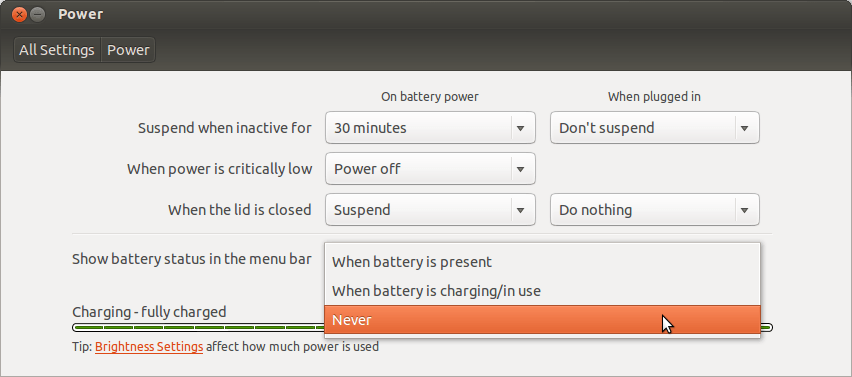
Task: Open lid closed Suspend dropdown
Action: pos(430,210)
